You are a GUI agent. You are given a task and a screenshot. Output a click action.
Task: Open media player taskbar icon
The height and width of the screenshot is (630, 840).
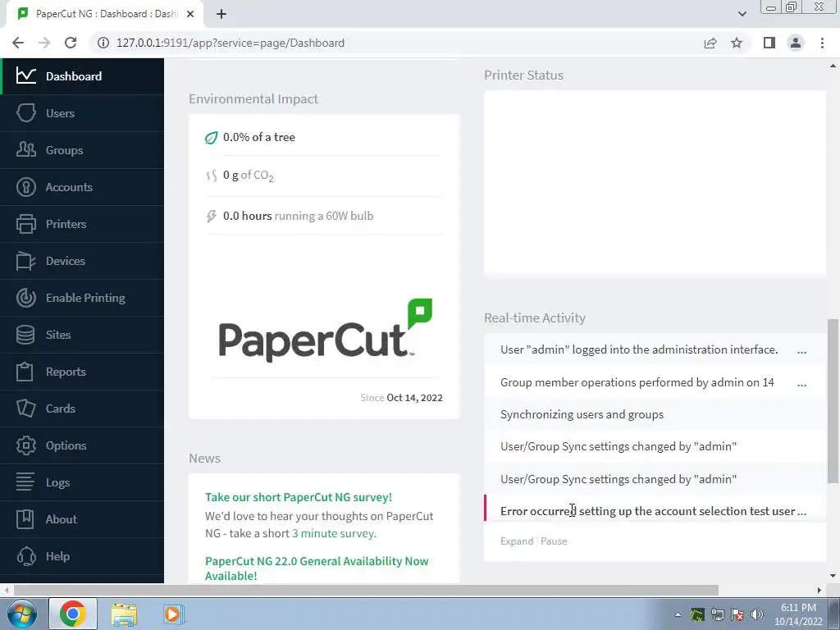(x=173, y=614)
